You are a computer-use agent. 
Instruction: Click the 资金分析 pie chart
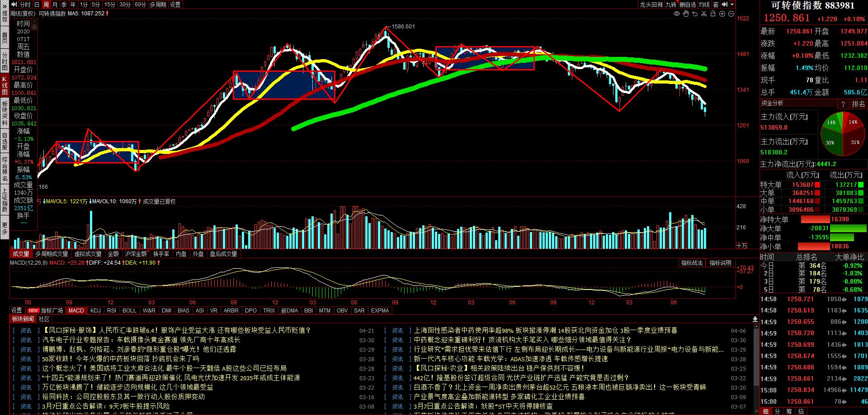coord(842,134)
